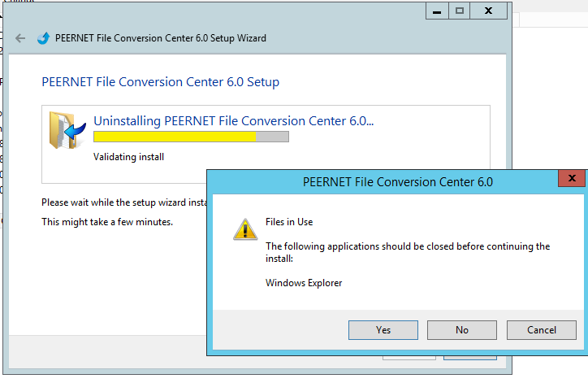Click the Setup Wizard title bar text
This screenshot has height=383, width=588.
161,38
